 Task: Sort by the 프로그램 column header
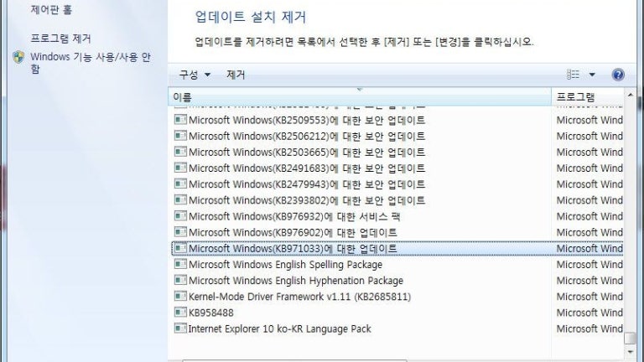(x=587, y=97)
